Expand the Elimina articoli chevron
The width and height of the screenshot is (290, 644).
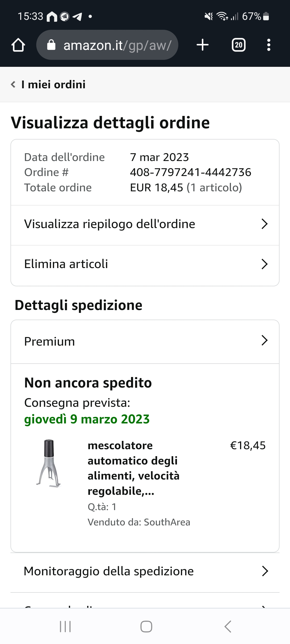tap(264, 264)
